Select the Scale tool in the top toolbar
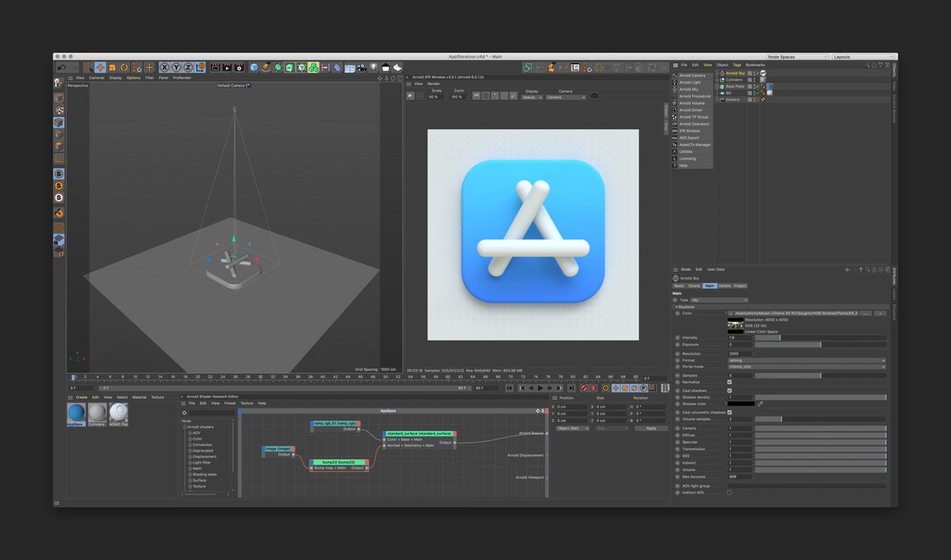The width and height of the screenshot is (951, 560). [113, 68]
